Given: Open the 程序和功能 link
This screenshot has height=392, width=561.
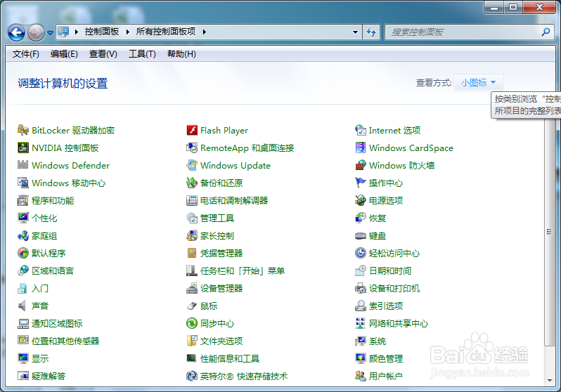Looking at the screenshot, I should (x=53, y=201).
